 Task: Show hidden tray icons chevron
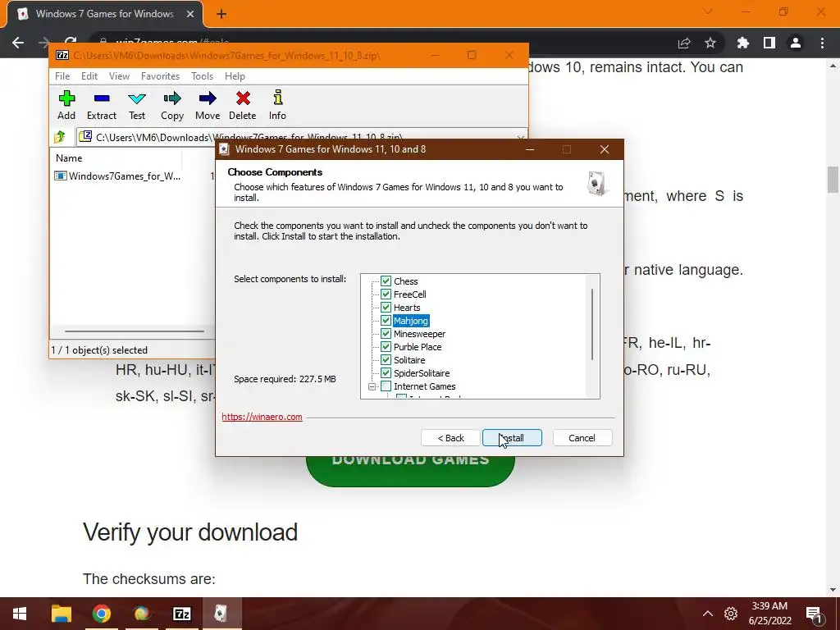tap(708, 614)
